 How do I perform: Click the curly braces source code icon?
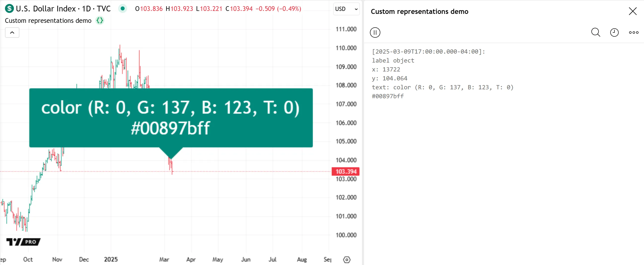pyautogui.click(x=100, y=21)
